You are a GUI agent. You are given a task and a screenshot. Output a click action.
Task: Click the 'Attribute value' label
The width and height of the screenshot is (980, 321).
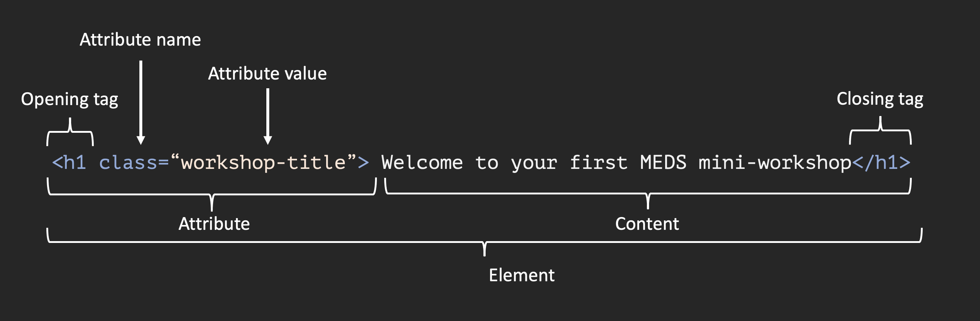(267, 73)
